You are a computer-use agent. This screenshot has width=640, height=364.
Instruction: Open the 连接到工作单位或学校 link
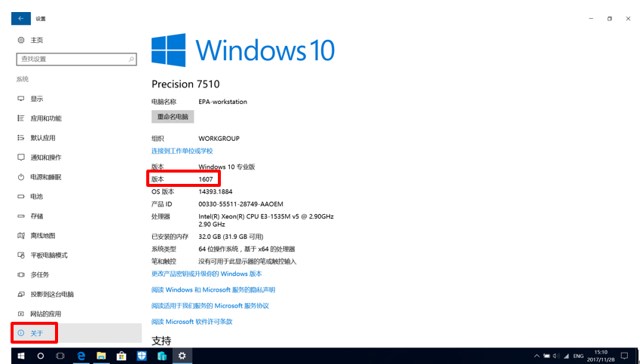coord(182,151)
